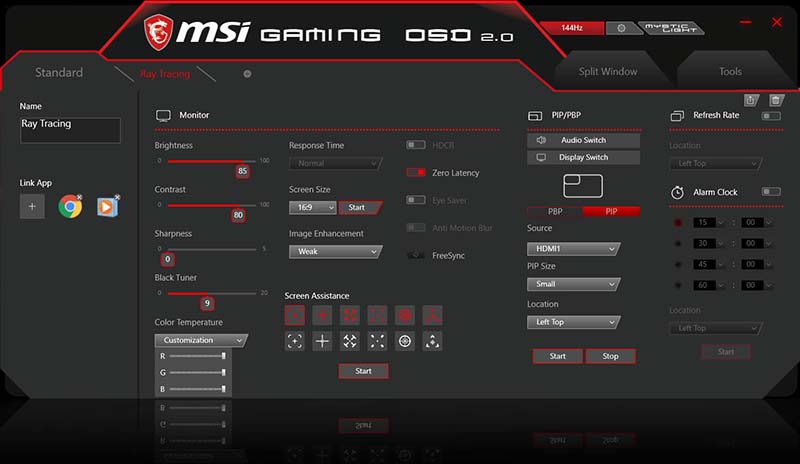The image size is (800, 464).
Task: Add a new linked app with plus
Action: point(32,206)
